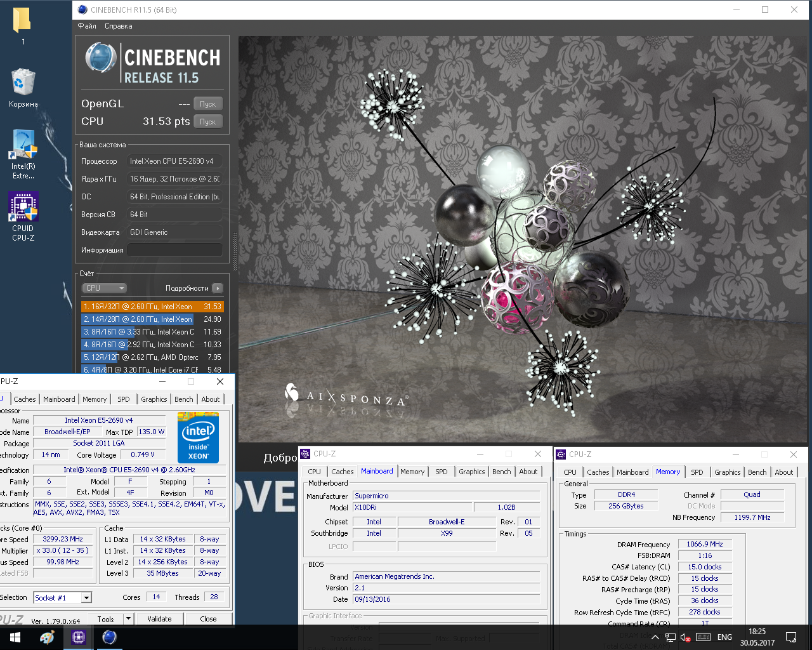Switch the ENG input language indicator
The image size is (812, 650).
724,637
